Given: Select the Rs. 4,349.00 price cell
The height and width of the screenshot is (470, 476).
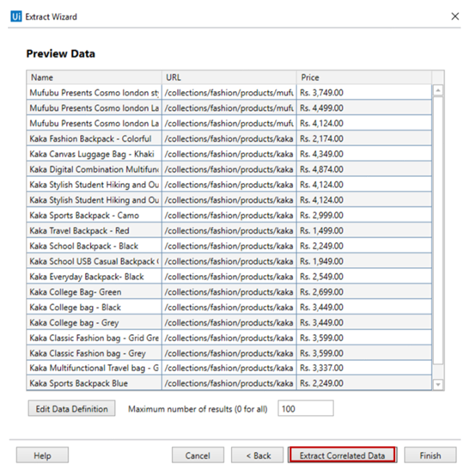Looking at the screenshot, I should click(364, 154).
